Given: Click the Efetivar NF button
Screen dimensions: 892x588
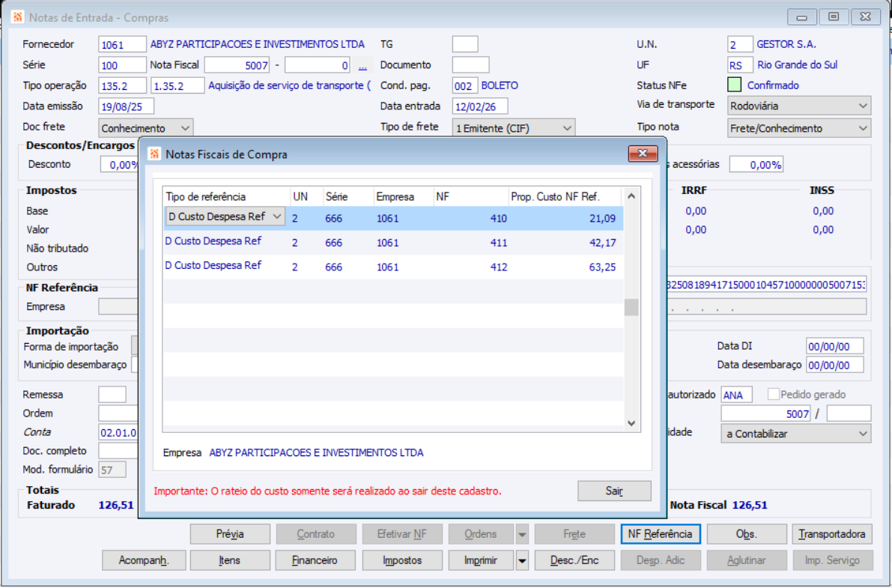Looking at the screenshot, I should 402,535.
